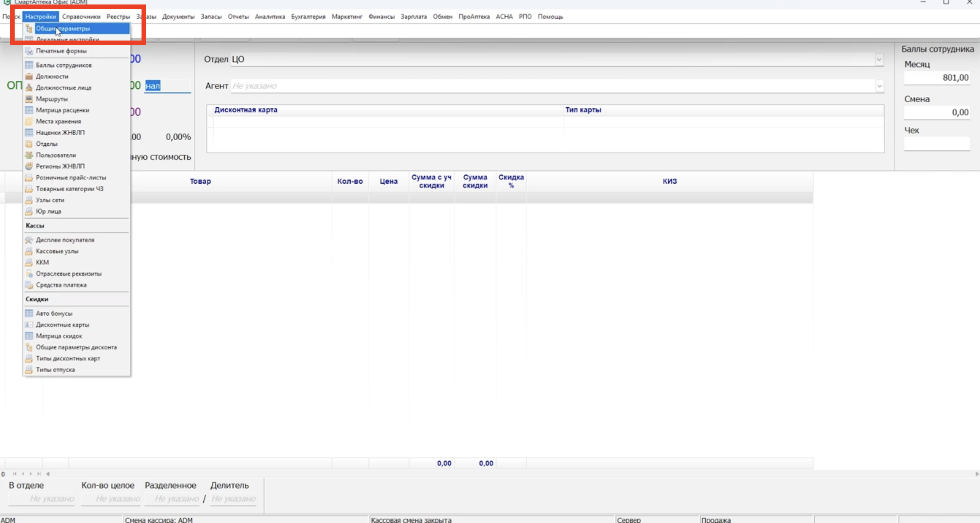Click the Пользователи users icon

29,155
